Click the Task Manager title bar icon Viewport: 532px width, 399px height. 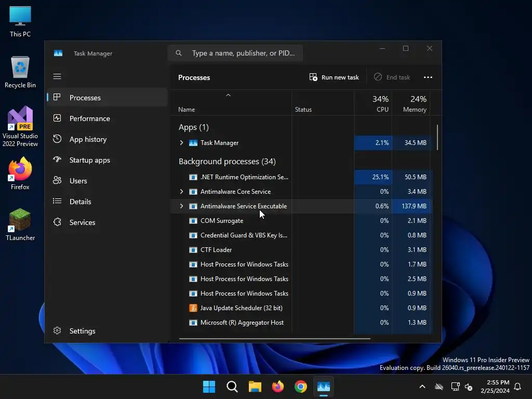coord(58,54)
